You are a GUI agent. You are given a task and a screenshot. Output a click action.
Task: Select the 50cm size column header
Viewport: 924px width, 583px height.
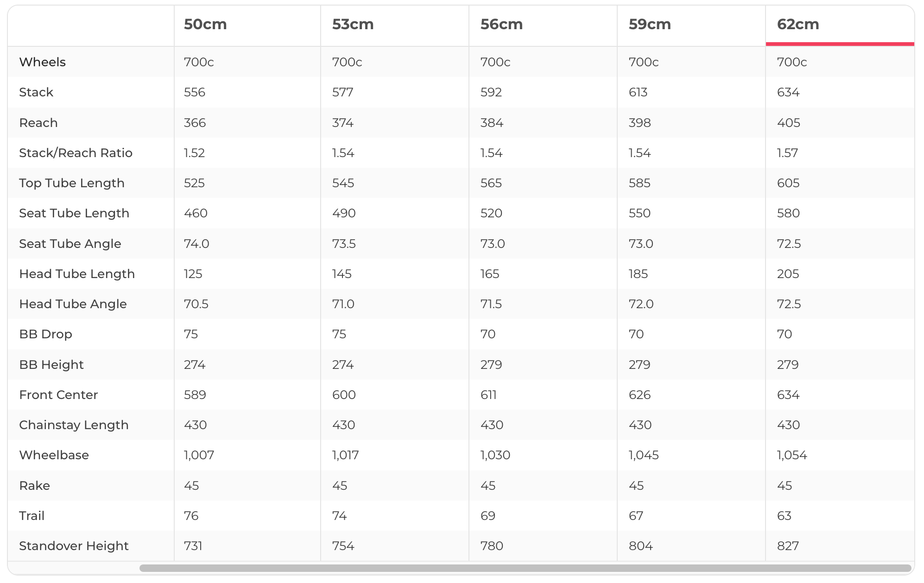point(205,25)
